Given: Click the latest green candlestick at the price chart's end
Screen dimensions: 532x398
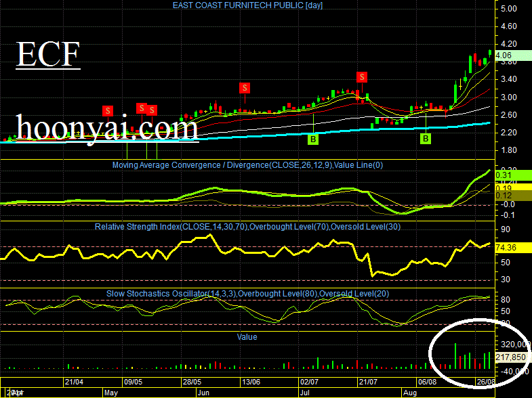Looking at the screenshot, I should pos(490,53).
